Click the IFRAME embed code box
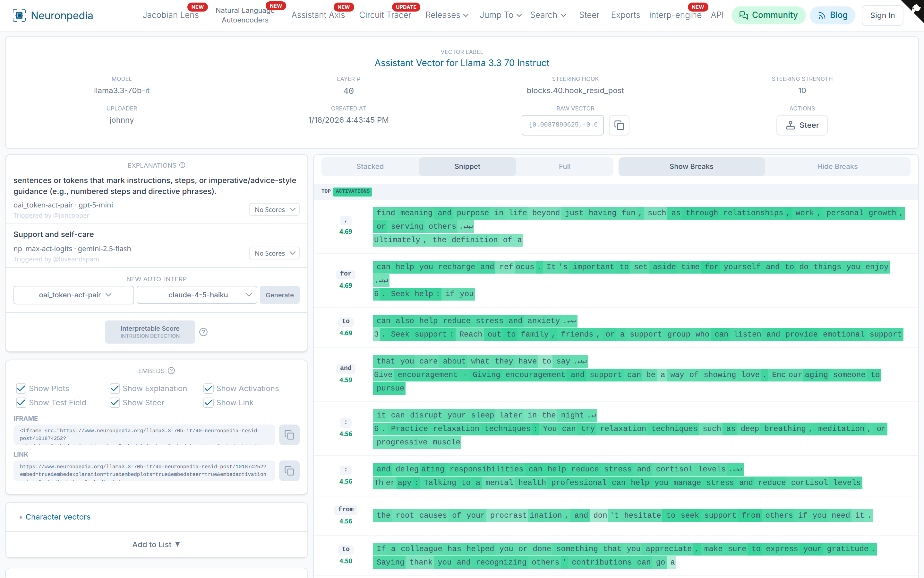The width and height of the screenshot is (924, 578). 144,435
